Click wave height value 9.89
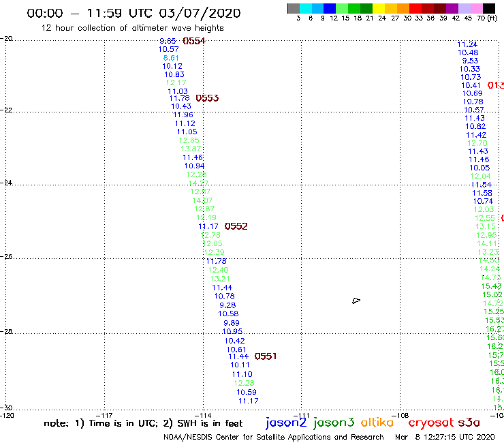Image resolution: width=504 pixels, height=443 pixels. coord(232,322)
